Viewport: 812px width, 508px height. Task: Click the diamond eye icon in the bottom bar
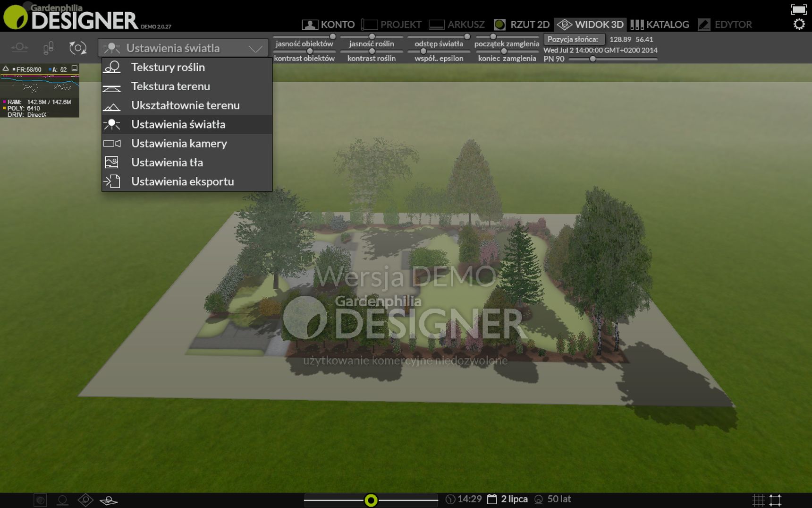[85, 500]
